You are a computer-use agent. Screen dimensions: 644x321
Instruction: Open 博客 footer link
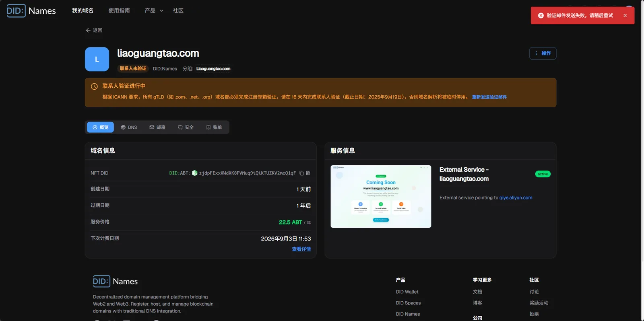477,303
